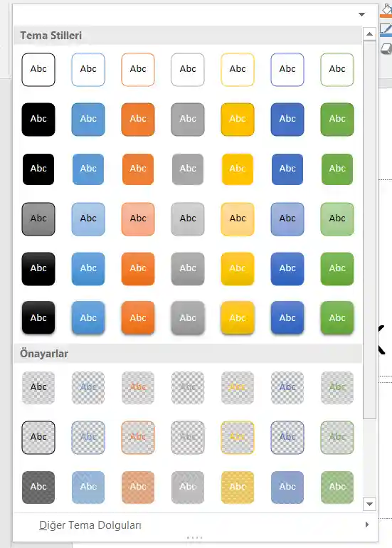Select the light orange Abc style in fourth row
Screen dimensions: 392x548
point(138,218)
